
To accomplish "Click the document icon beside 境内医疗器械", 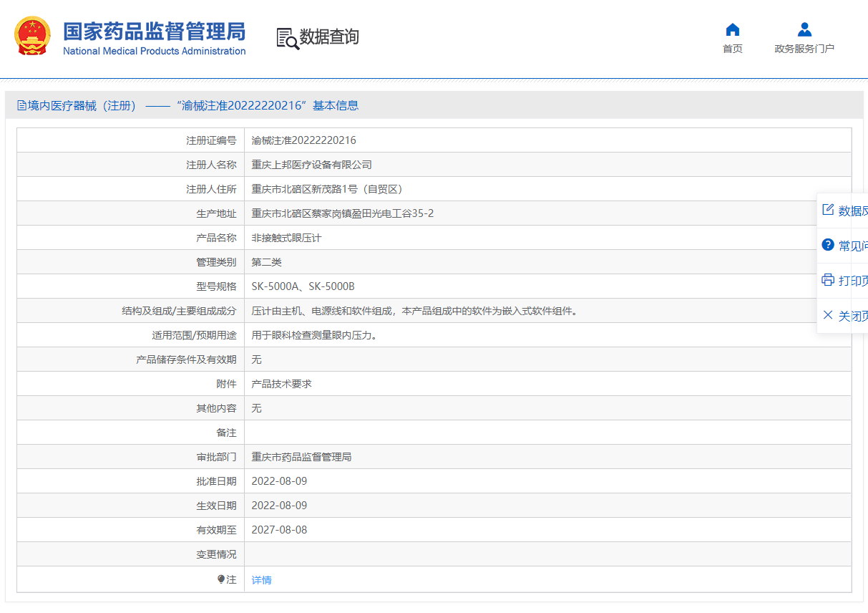I will 21,106.
